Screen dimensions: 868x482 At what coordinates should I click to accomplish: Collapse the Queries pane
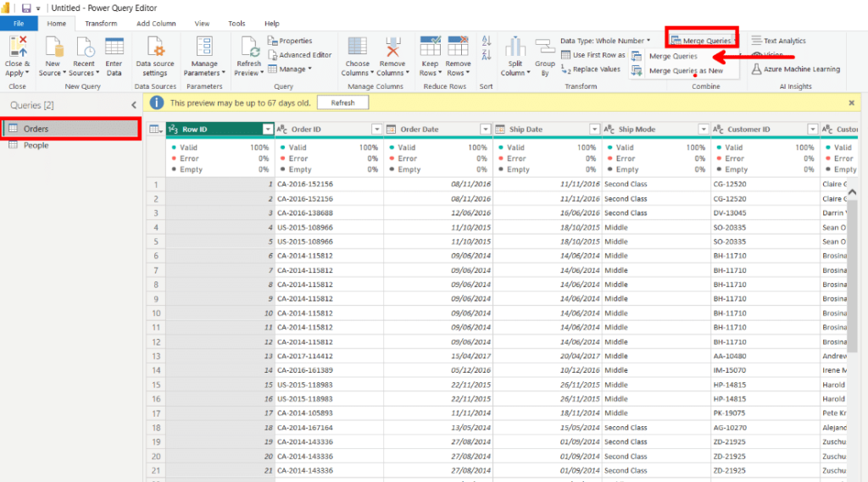click(x=133, y=104)
